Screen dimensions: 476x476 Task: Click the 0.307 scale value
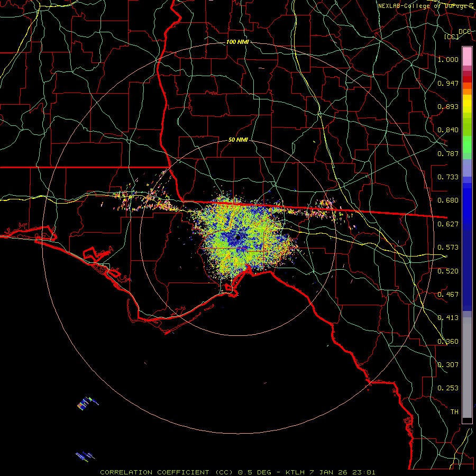point(448,365)
